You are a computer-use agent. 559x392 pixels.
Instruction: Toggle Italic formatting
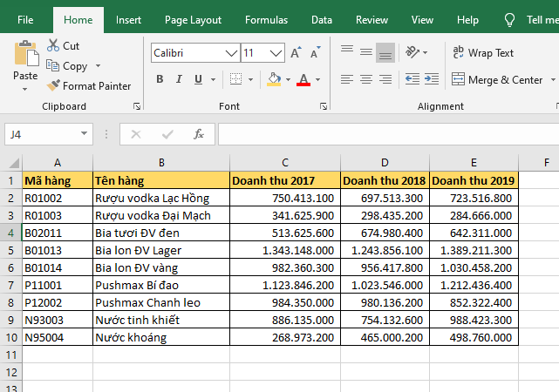tap(179, 79)
